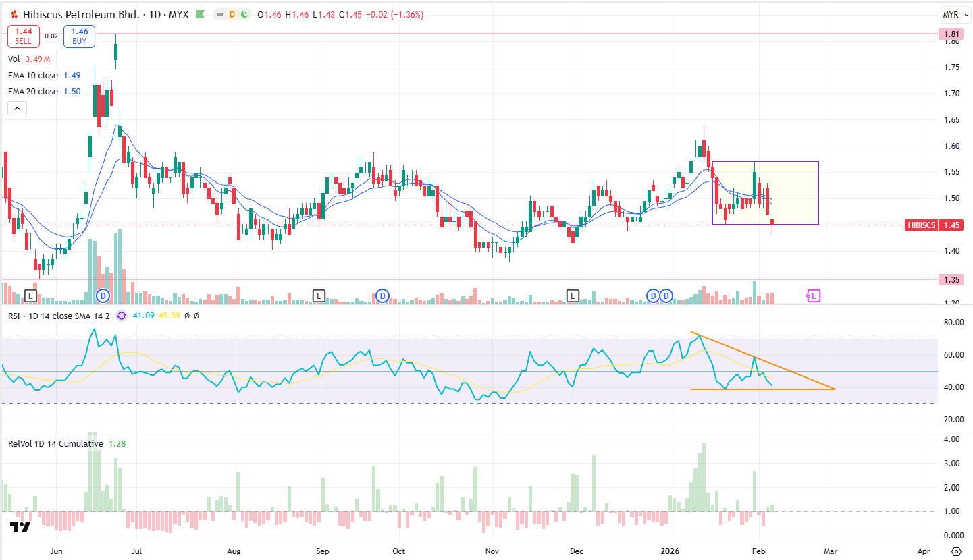Click the Aug label on time axis
This screenshot has width=973, height=560.
click(x=234, y=551)
